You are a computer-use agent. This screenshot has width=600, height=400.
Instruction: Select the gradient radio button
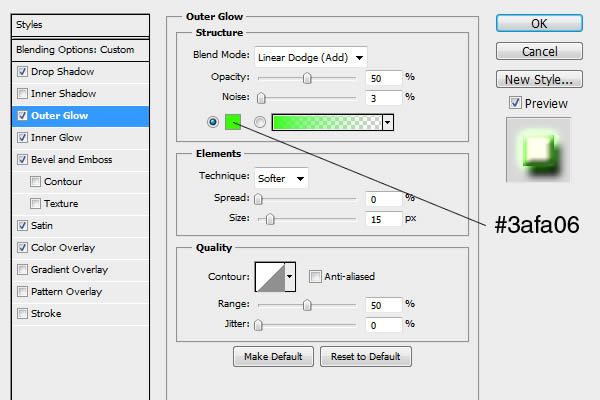[x=261, y=122]
